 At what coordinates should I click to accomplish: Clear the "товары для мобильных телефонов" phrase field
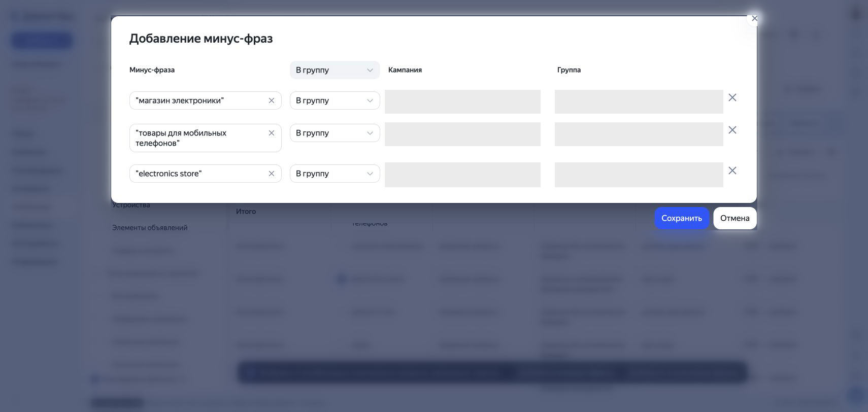pos(272,133)
